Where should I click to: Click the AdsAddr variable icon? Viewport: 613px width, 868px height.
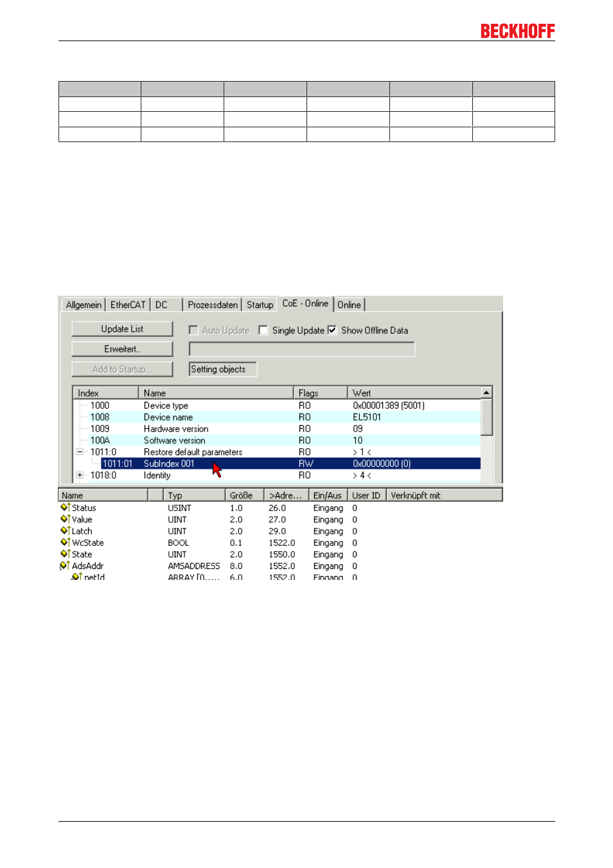[64, 566]
